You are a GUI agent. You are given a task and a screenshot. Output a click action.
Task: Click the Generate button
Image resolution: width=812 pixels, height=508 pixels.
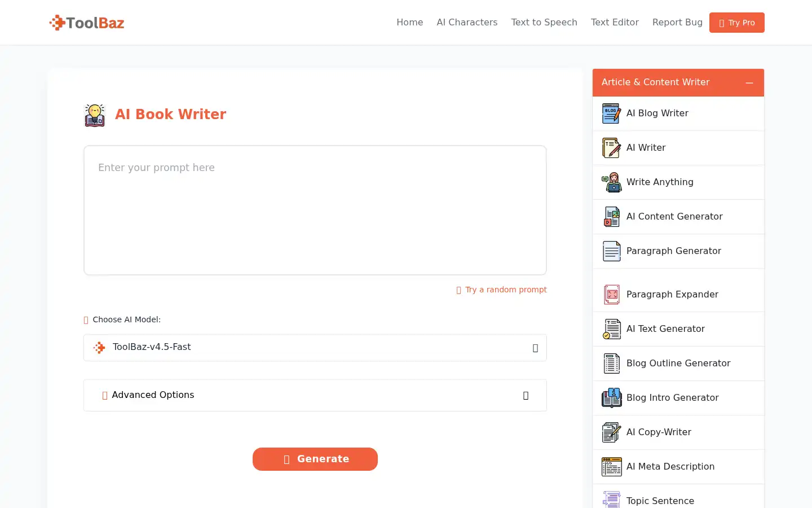pos(315,459)
